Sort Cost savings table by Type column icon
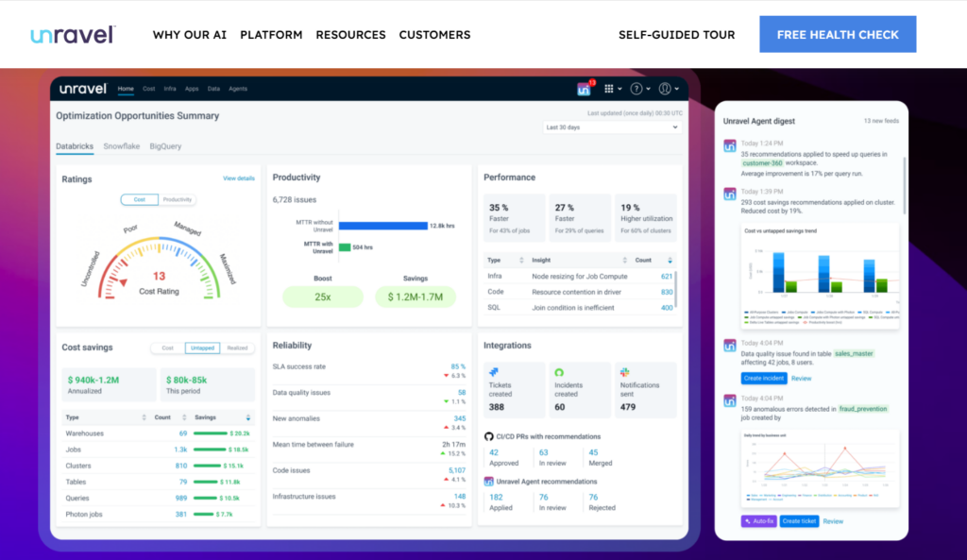Screen dimensions: 967x560 (144, 417)
